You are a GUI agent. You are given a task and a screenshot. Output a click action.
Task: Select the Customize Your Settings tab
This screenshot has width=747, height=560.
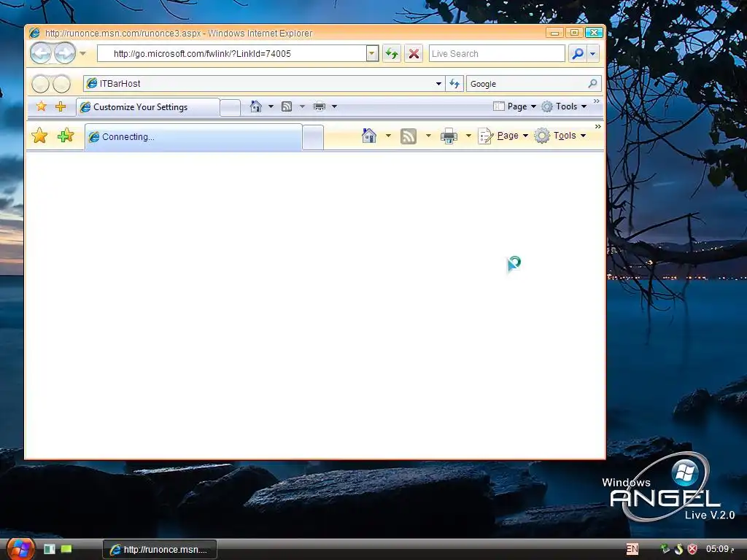147,107
